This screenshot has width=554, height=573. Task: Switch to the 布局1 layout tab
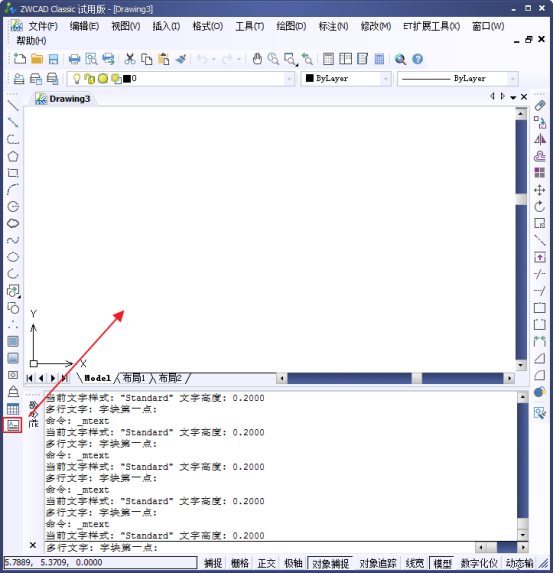pyautogui.click(x=134, y=378)
